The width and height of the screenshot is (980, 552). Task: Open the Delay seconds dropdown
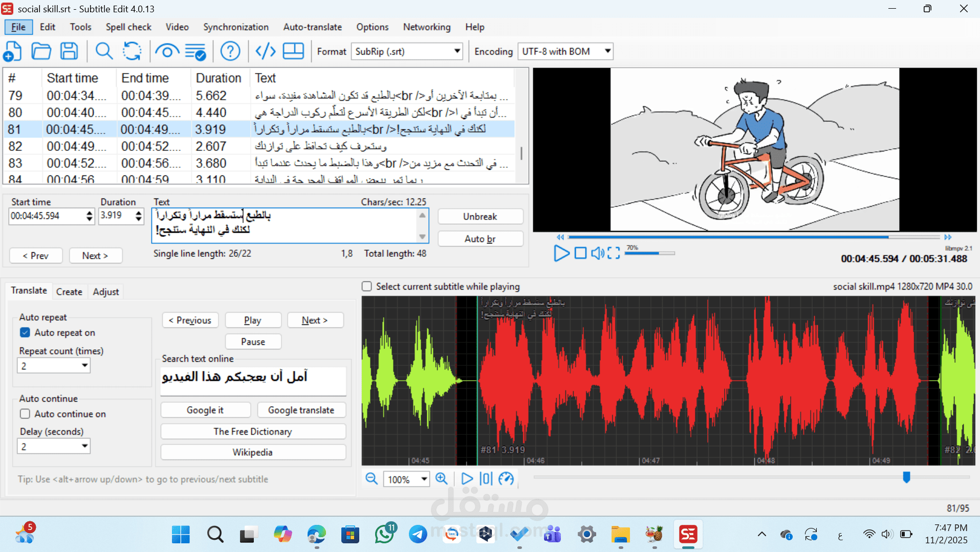[x=84, y=446]
